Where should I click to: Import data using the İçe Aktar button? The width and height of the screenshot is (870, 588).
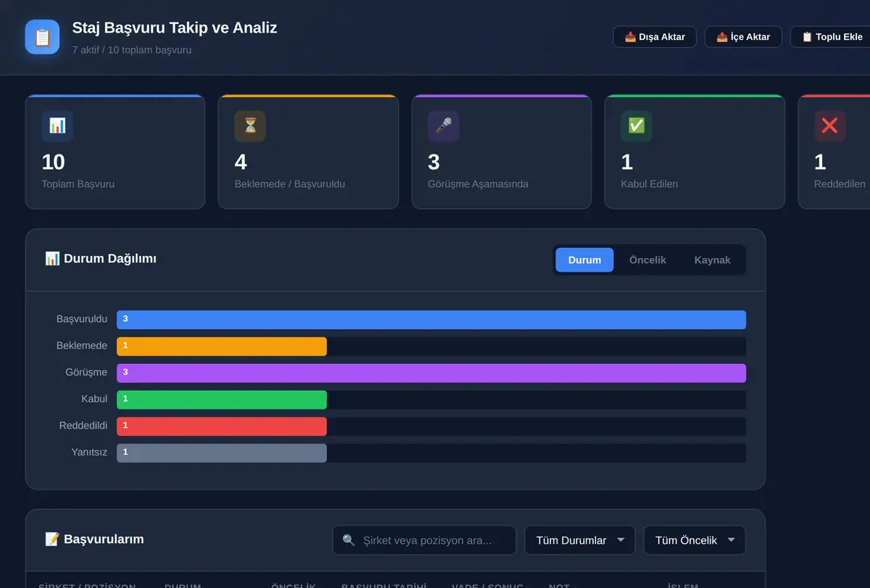coord(743,37)
